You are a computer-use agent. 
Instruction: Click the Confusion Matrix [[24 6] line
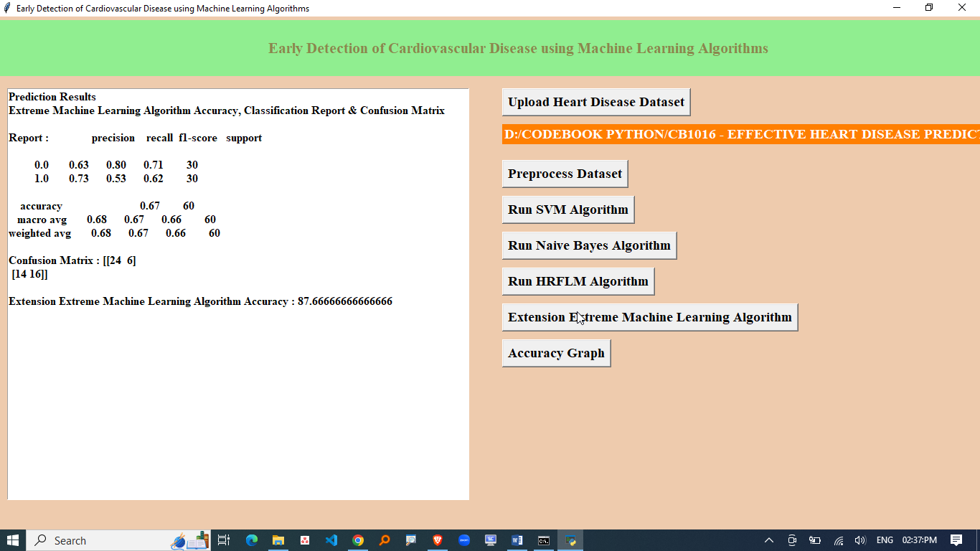tap(72, 260)
